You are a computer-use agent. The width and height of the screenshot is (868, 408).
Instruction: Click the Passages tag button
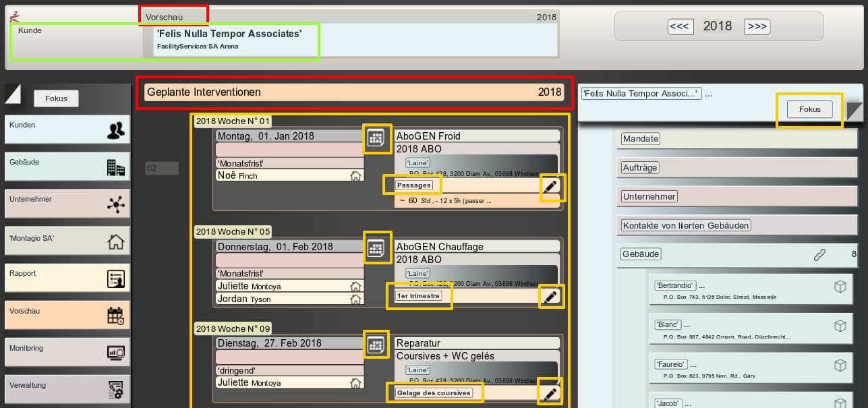click(x=413, y=185)
